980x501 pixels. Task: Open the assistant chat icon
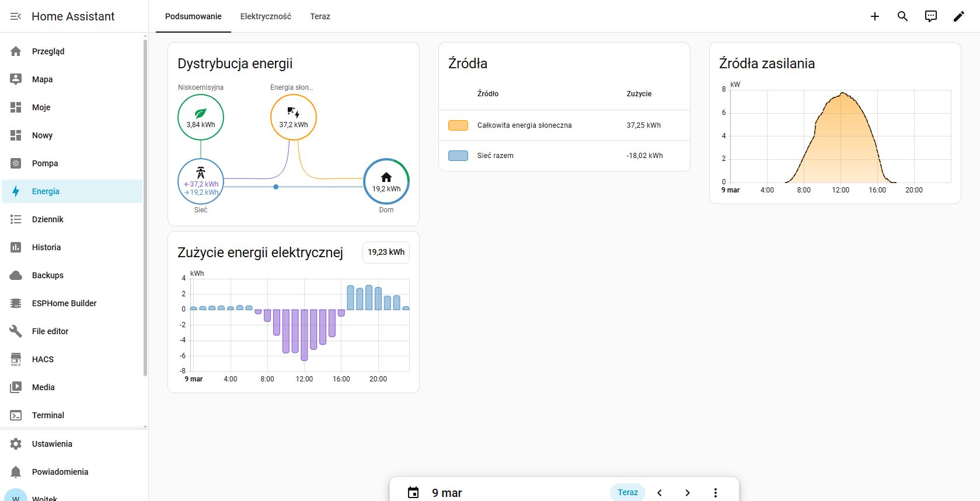(930, 16)
